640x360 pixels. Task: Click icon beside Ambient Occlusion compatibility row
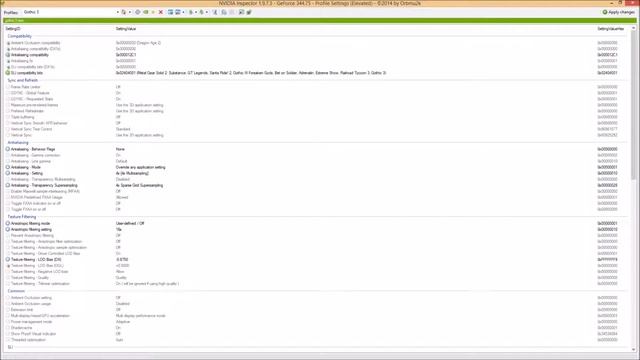click(x=8, y=43)
